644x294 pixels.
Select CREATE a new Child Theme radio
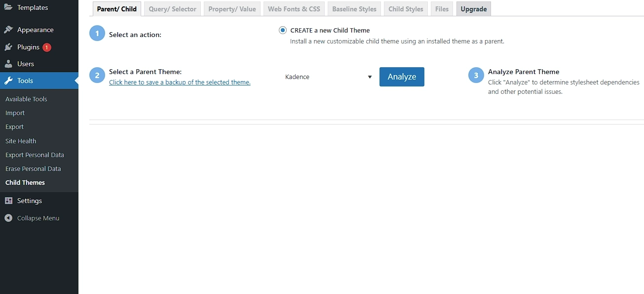pyautogui.click(x=283, y=30)
